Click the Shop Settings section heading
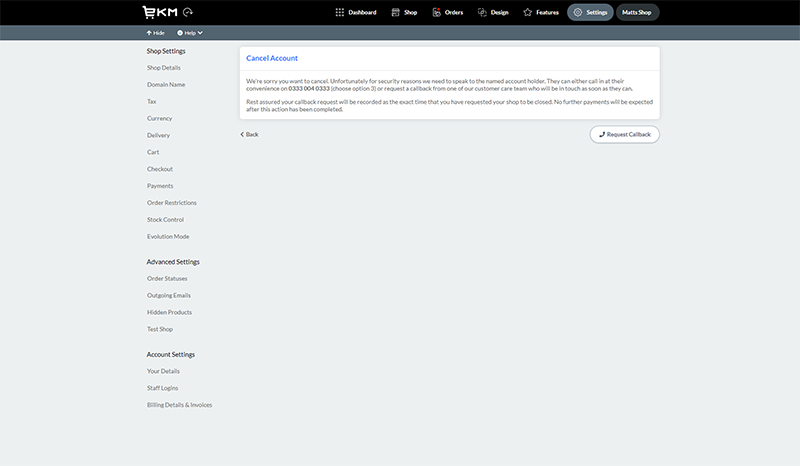 166,51
